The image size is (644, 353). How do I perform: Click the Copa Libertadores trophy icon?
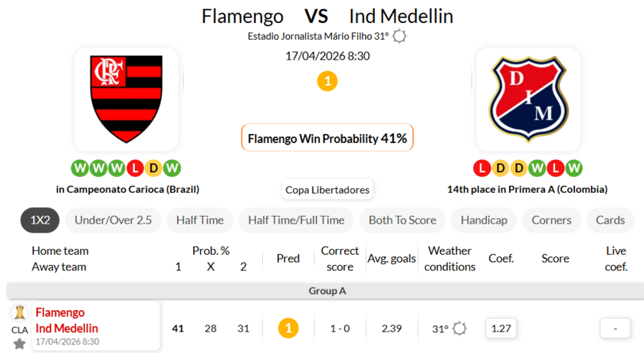click(x=19, y=312)
